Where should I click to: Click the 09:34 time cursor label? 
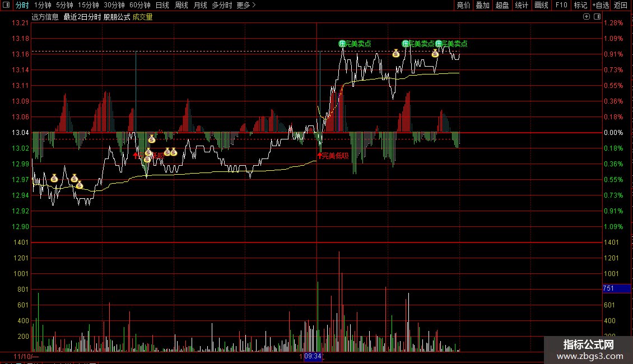(x=313, y=356)
